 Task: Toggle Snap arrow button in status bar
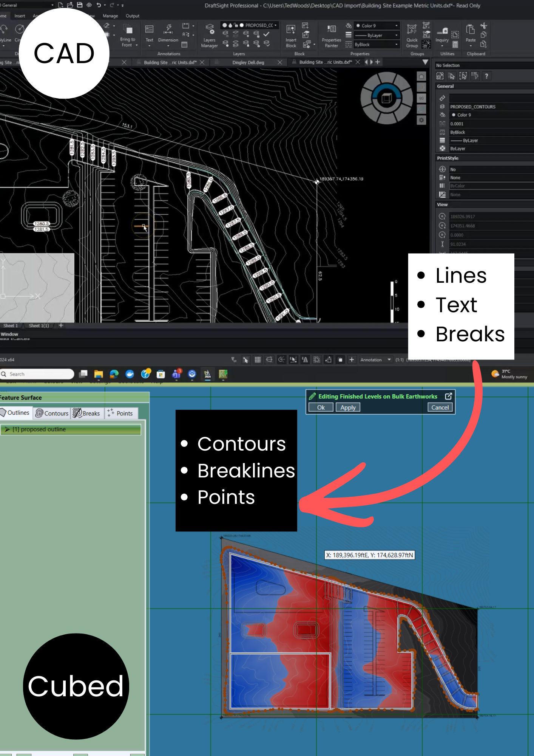point(245,360)
